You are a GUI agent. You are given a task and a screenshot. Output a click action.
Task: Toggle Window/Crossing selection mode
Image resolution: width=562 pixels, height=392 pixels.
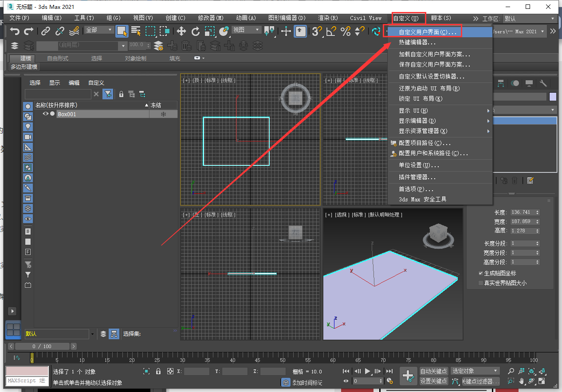click(x=165, y=31)
